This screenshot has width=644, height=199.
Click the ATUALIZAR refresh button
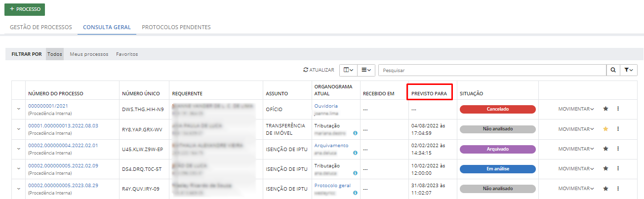(x=319, y=70)
